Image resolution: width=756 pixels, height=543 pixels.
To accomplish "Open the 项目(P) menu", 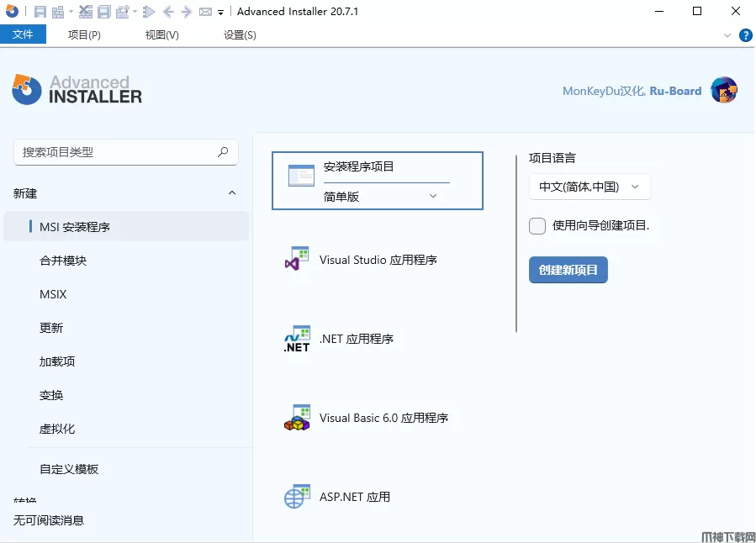I will 84,34.
